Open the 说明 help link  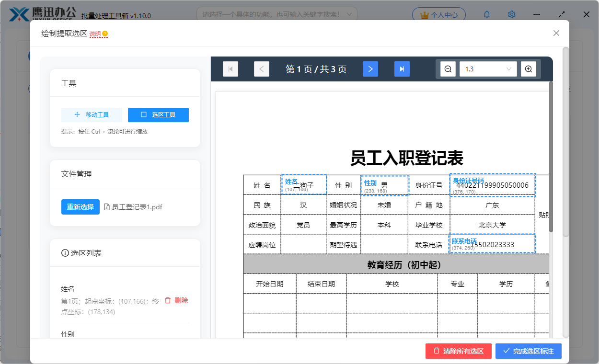95,34
